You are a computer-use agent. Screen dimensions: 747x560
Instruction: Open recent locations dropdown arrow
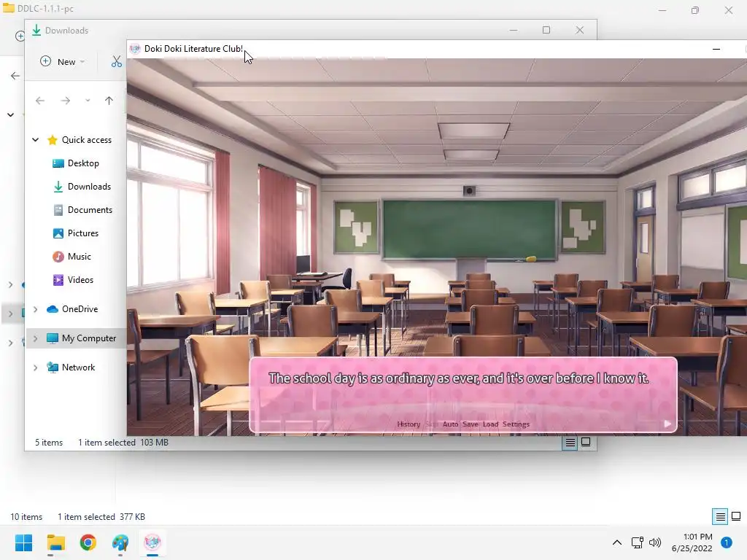88,101
